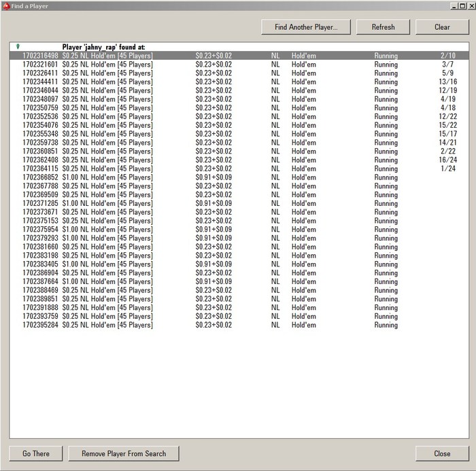Click the 2/22 position value

(x=448, y=151)
